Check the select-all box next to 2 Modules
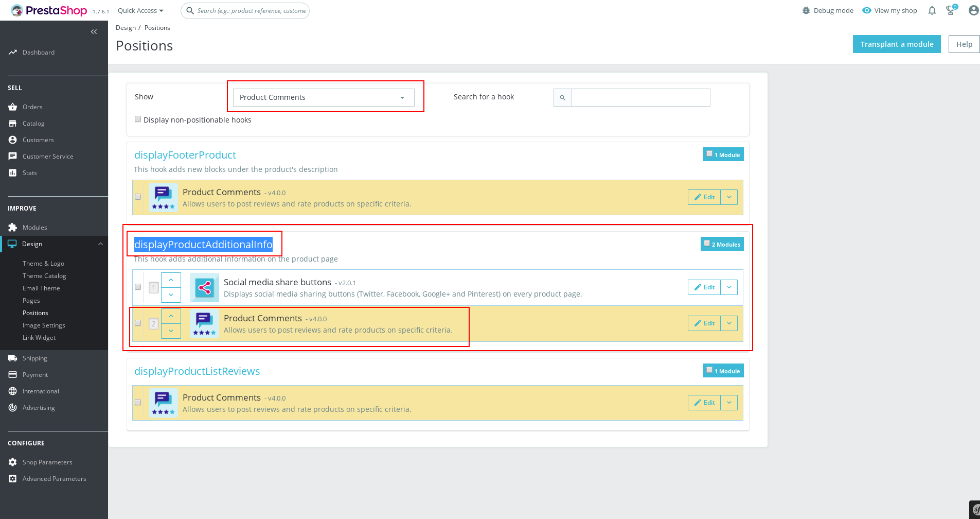The width and height of the screenshot is (980, 519). point(706,243)
